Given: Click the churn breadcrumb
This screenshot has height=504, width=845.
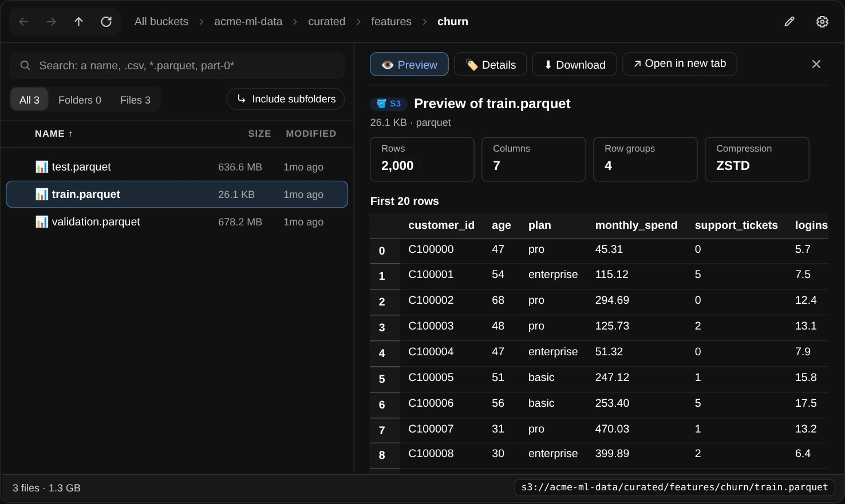Looking at the screenshot, I should pyautogui.click(x=453, y=22).
